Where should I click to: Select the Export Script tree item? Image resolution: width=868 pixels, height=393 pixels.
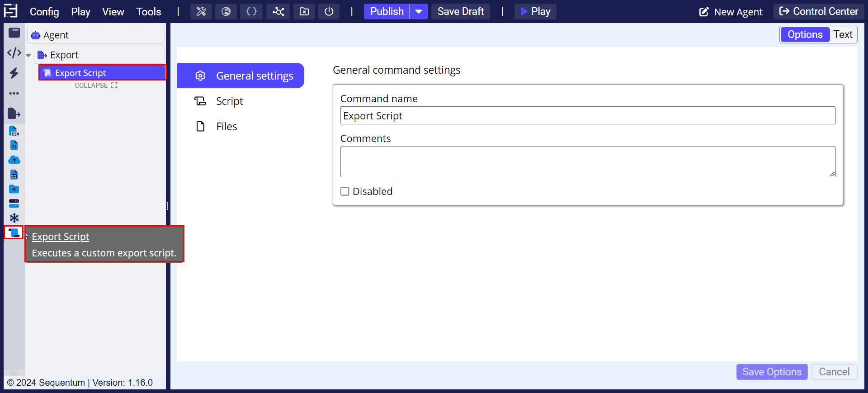coord(103,73)
